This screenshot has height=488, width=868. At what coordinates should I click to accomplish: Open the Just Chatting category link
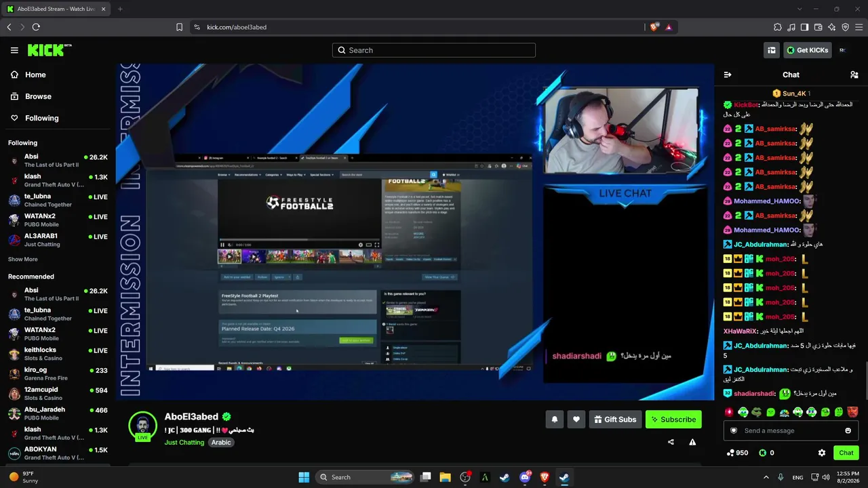[x=184, y=443]
